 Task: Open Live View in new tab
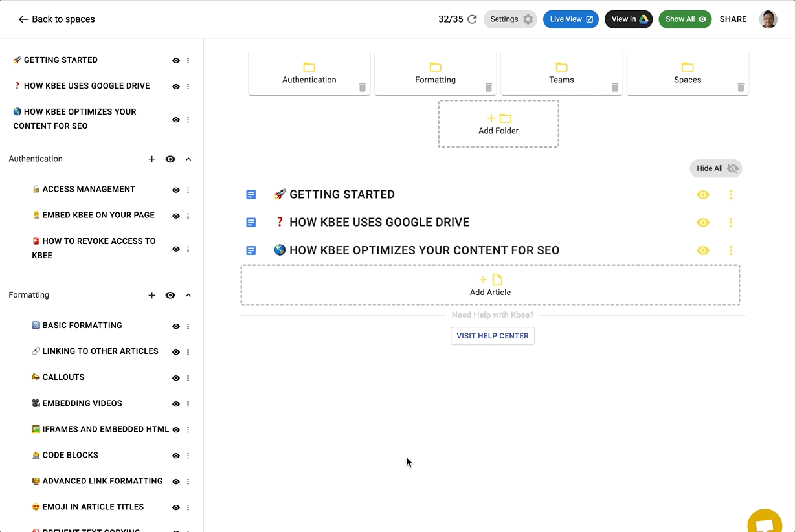coord(571,19)
